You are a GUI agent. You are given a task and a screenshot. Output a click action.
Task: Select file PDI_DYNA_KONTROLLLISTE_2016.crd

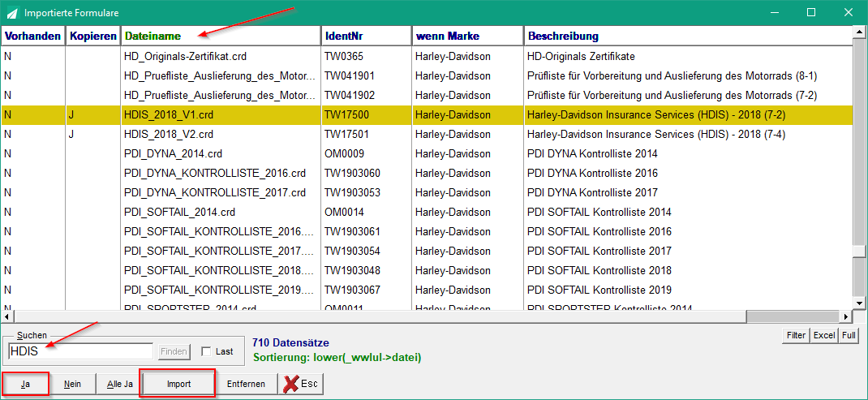click(215, 173)
